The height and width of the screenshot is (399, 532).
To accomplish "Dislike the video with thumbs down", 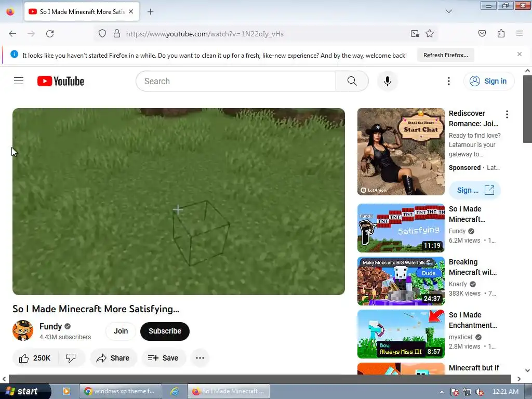I will (71, 358).
